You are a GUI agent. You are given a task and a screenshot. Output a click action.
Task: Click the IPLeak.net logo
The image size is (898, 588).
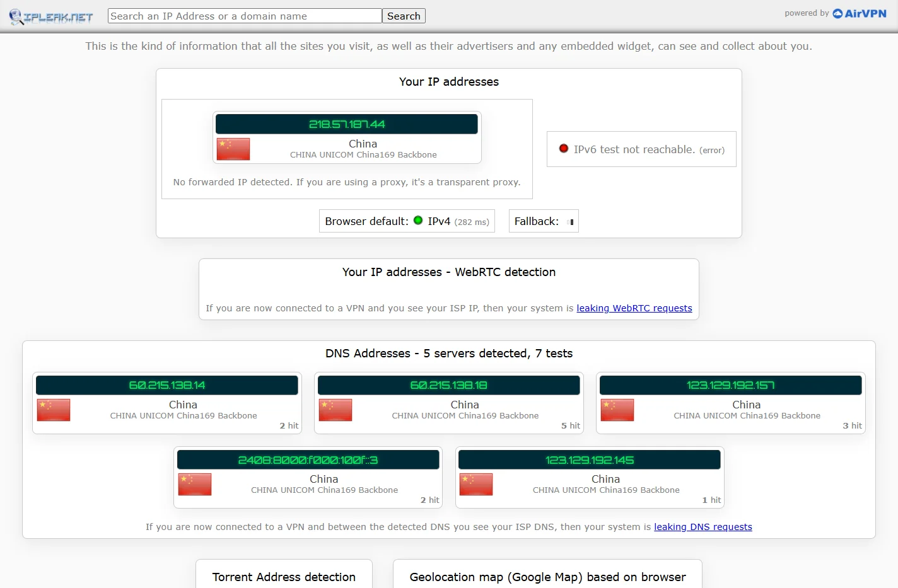pos(51,17)
